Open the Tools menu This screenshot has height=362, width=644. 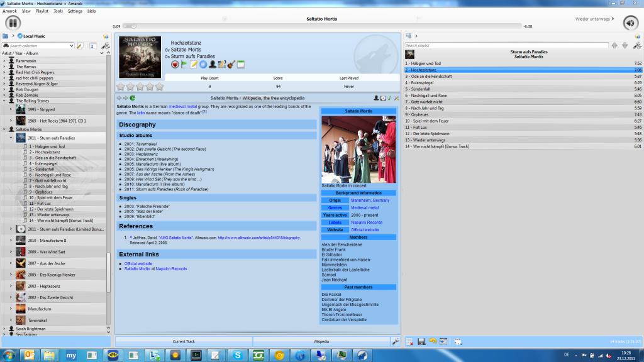58,11
